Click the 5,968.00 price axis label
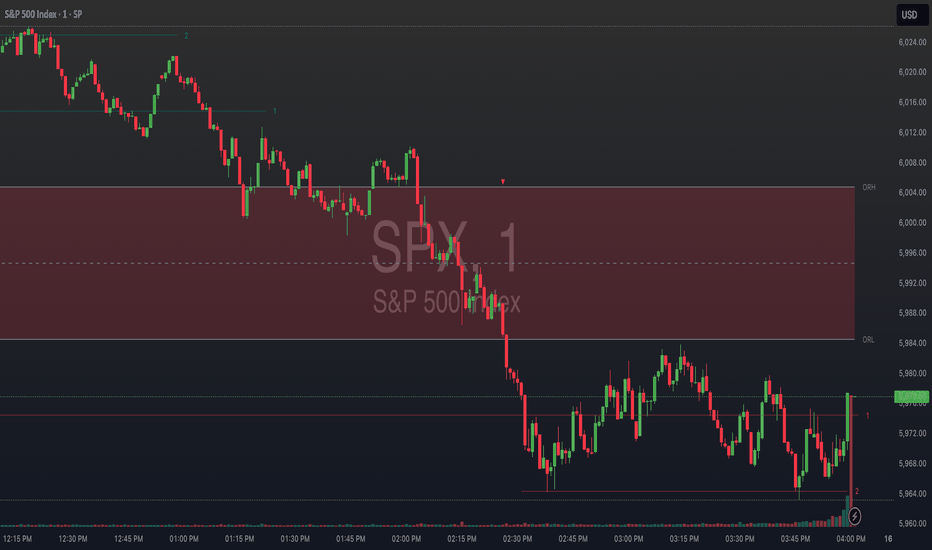The height and width of the screenshot is (550, 932). coord(912,463)
